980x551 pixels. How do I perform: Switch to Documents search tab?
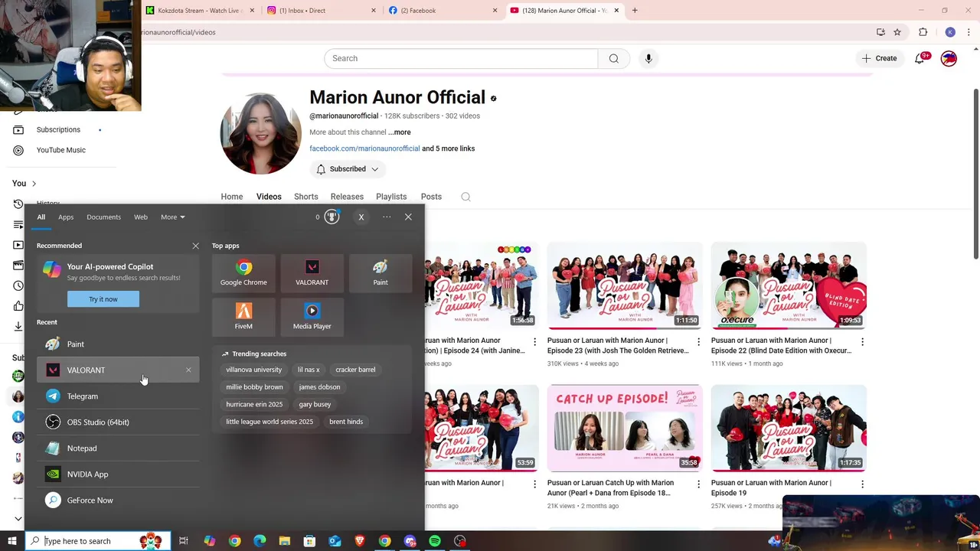pyautogui.click(x=103, y=217)
